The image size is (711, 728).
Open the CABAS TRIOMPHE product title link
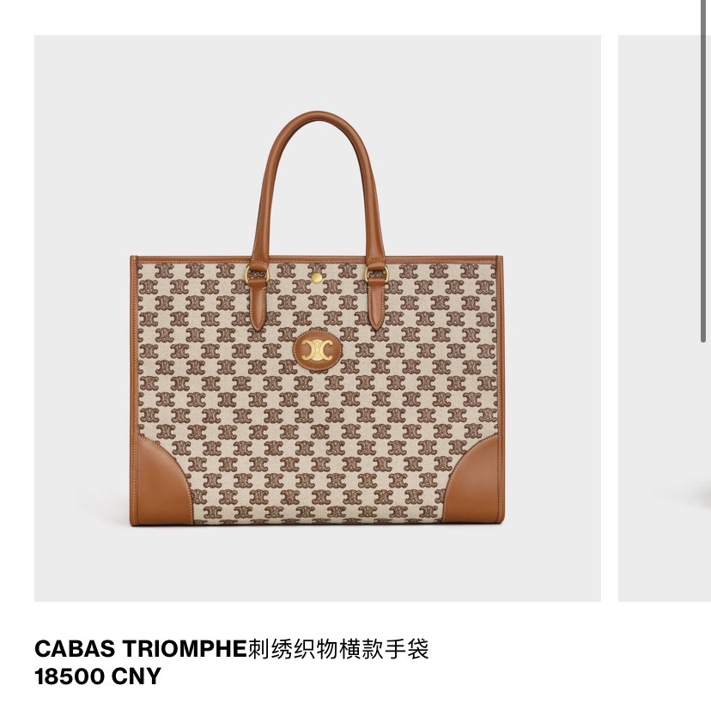(140, 649)
